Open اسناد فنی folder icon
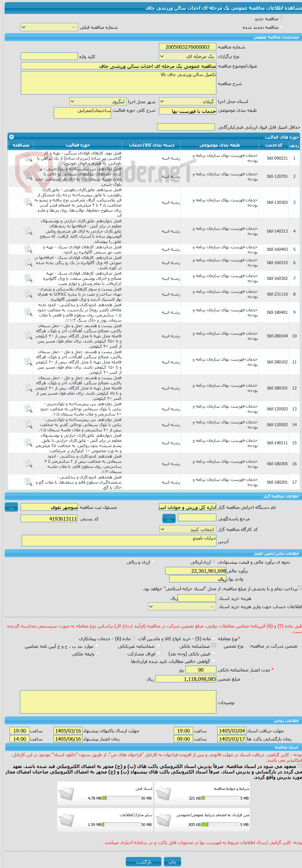 66,793
